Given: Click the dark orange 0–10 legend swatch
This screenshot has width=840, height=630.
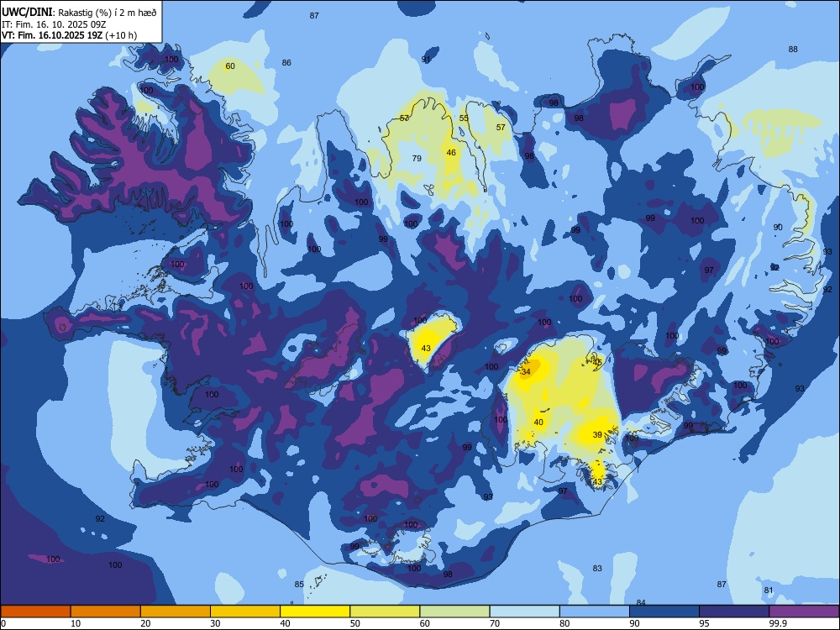Looking at the screenshot, I should (35, 612).
